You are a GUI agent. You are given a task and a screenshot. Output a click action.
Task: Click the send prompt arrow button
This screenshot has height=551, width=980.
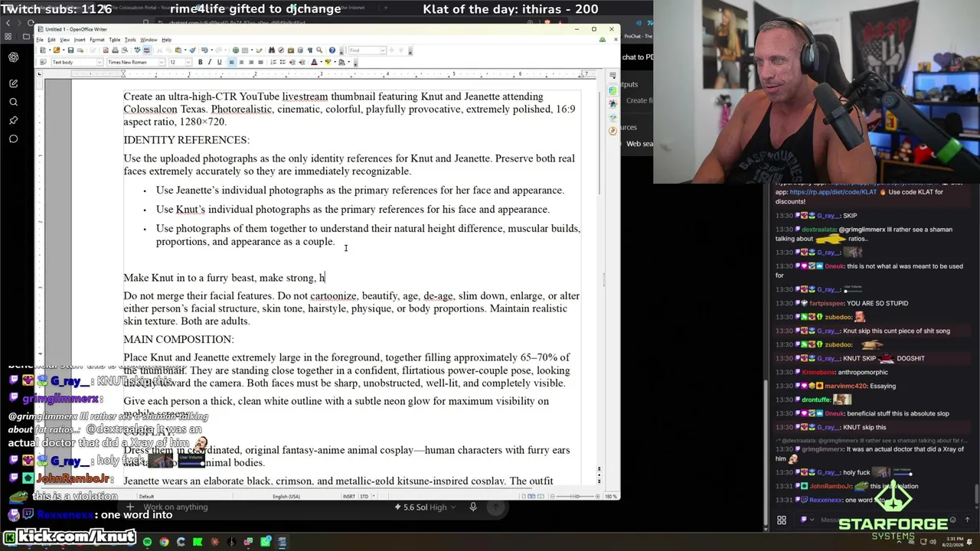(496, 507)
